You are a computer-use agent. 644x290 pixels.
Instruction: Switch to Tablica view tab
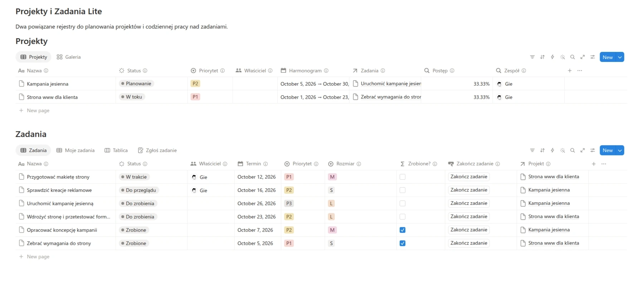(x=116, y=150)
